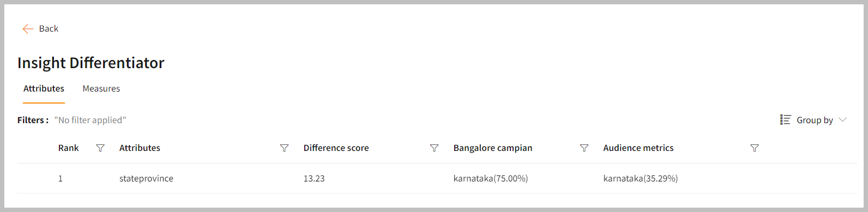Click the karnataka(75.00%) cell
Image resolution: width=868 pixels, height=212 pixels.
point(491,179)
